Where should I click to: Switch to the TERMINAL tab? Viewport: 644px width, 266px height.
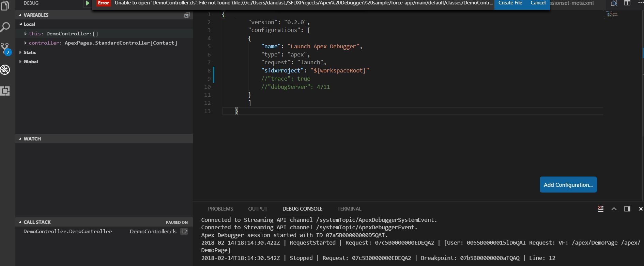[349, 209]
